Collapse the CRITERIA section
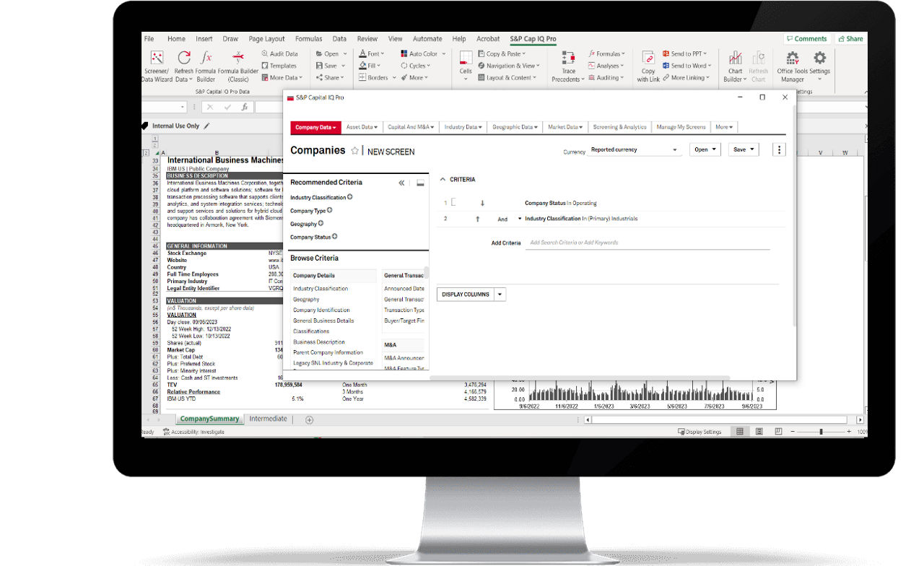The width and height of the screenshot is (924, 566). point(443,179)
